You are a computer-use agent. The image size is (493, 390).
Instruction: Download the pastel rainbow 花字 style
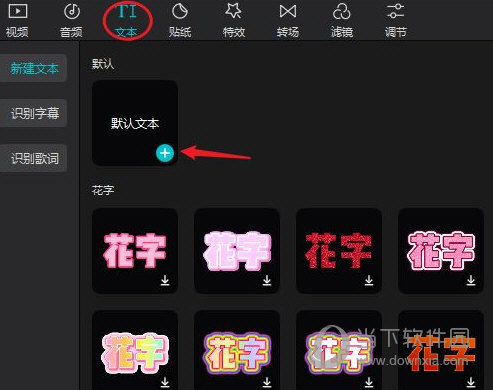(x=165, y=382)
